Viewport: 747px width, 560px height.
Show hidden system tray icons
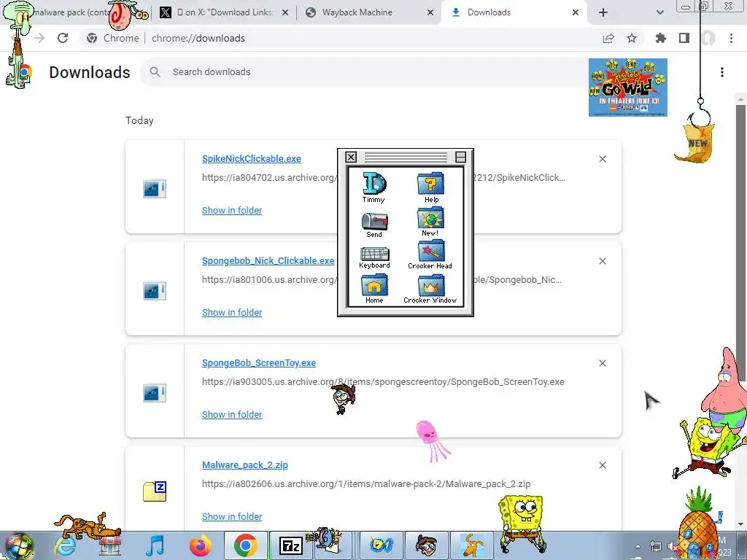click(x=638, y=546)
